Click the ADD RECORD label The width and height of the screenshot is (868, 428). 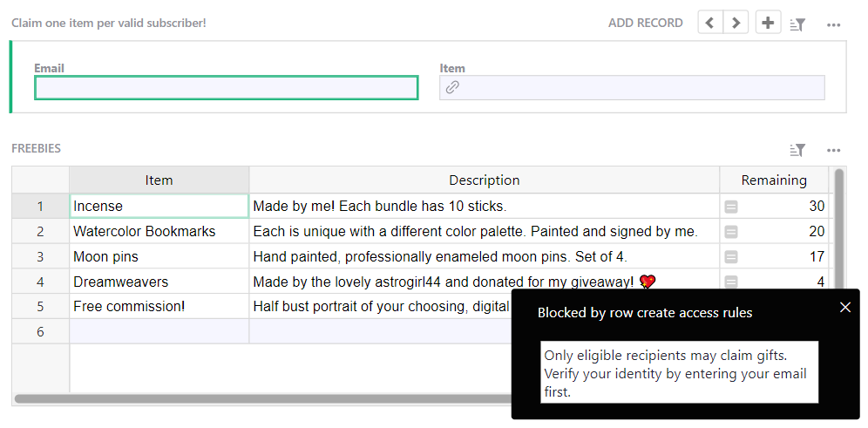click(x=645, y=23)
